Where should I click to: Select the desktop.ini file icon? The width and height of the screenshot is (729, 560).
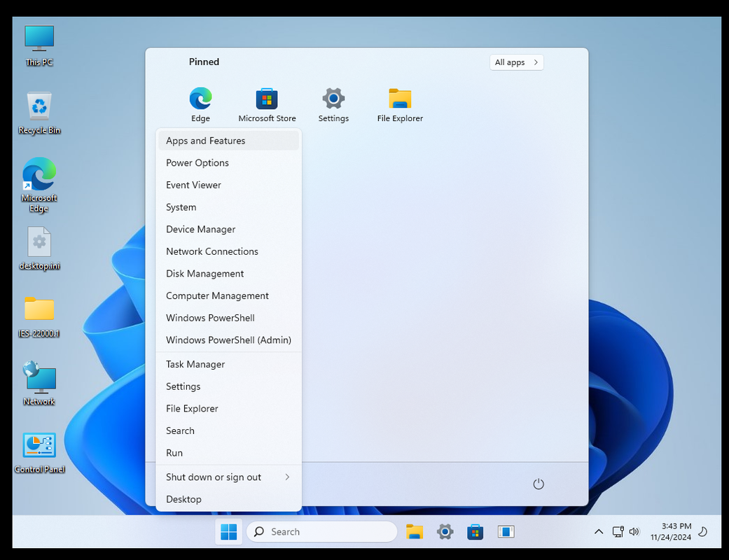coord(39,248)
